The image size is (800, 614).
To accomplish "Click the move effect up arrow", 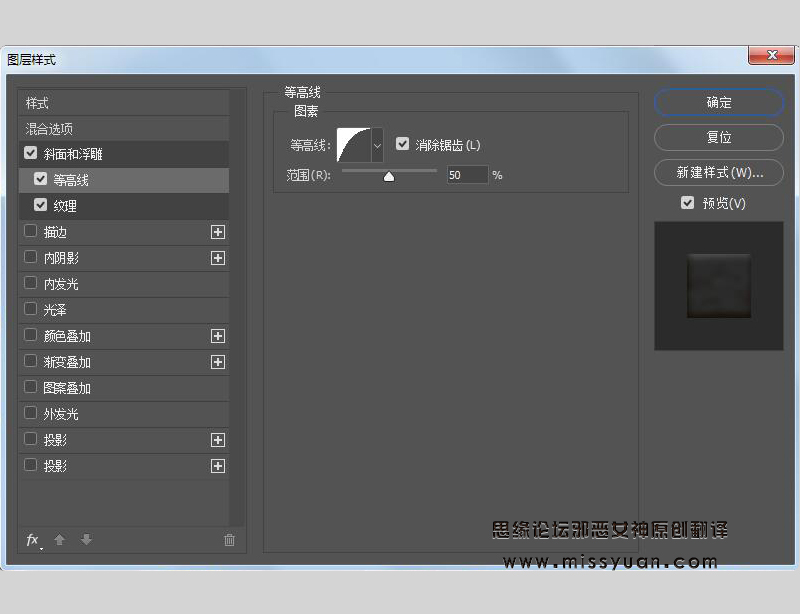I will (59, 540).
